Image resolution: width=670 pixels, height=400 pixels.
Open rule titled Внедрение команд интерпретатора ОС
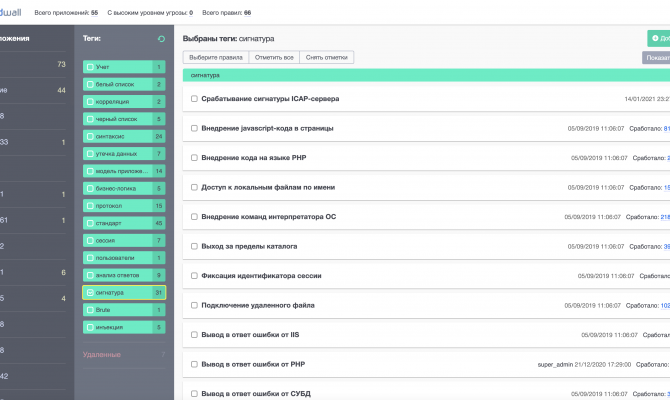pyautogui.click(x=269, y=217)
